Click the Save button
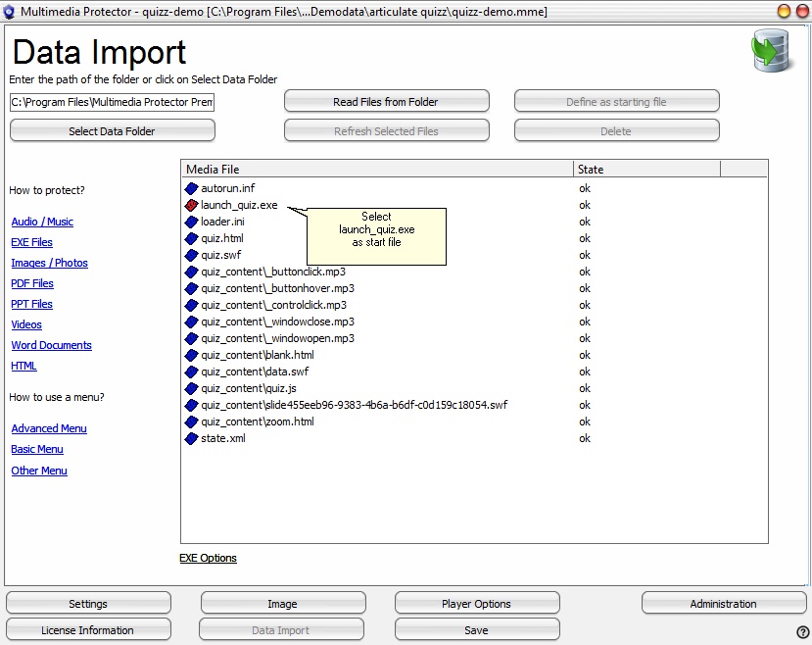Screen dimensions: 812x645 click(x=477, y=630)
